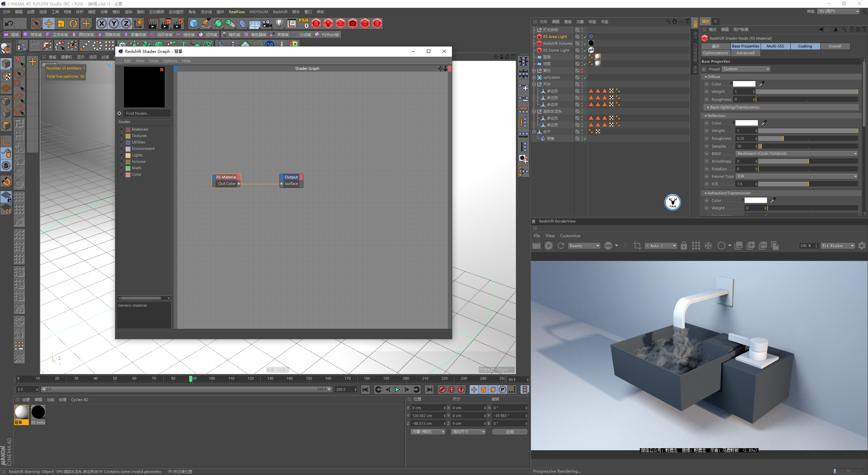Expand the Refraction/Transmission section
This screenshot has height=475, width=868.
pyautogui.click(x=706, y=192)
